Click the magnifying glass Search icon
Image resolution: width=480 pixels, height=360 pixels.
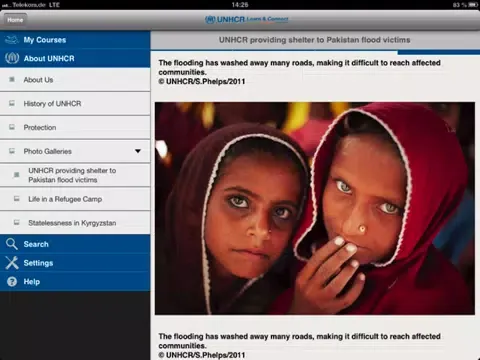pos(12,244)
